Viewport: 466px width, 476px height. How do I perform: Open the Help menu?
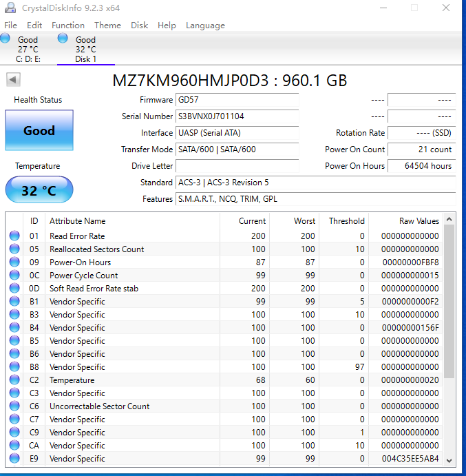(x=167, y=25)
